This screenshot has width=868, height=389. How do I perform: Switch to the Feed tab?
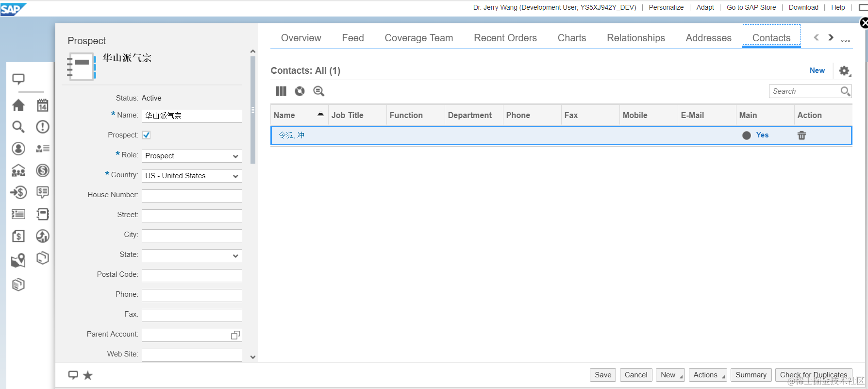coord(353,38)
